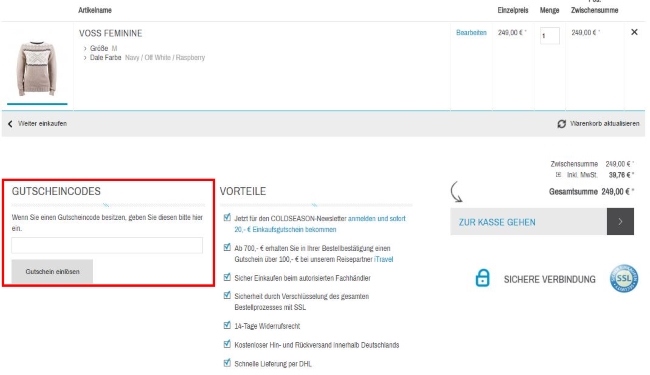The height and width of the screenshot is (375, 650).
Task: Click Warenkorb aktualisieren to update cart
Action: (x=604, y=123)
